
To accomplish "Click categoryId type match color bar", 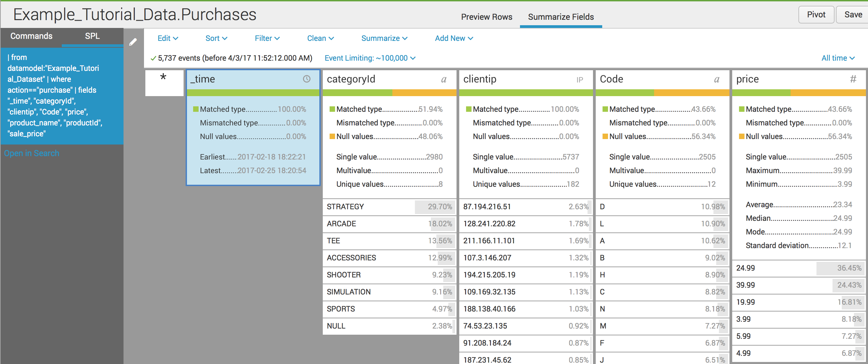I will pos(389,93).
